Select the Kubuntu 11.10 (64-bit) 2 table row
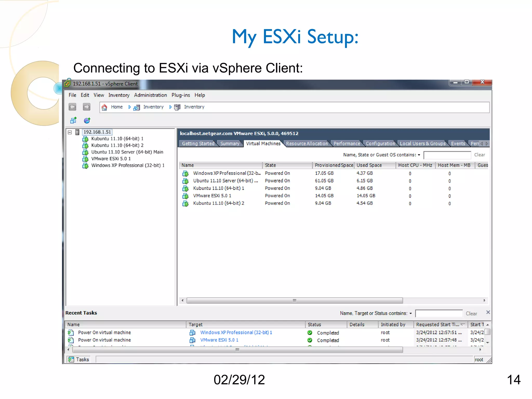The height and width of the screenshot is (399, 532). tap(333, 203)
